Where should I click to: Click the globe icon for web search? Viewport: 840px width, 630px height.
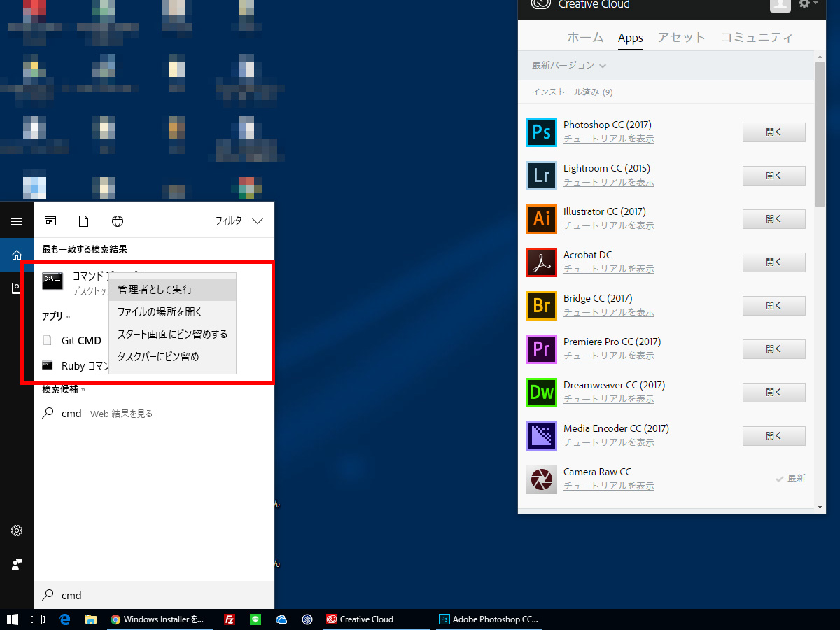pyautogui.click(x=118, y=220)
